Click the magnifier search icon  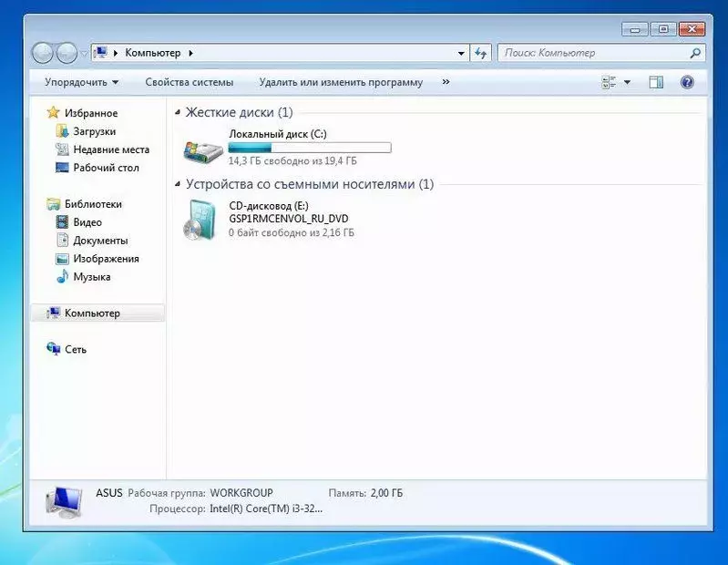[695, 53]
